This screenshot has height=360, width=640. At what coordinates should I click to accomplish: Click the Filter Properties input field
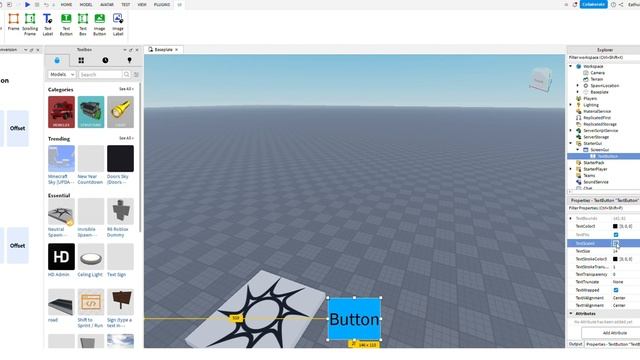coord(604,208)
